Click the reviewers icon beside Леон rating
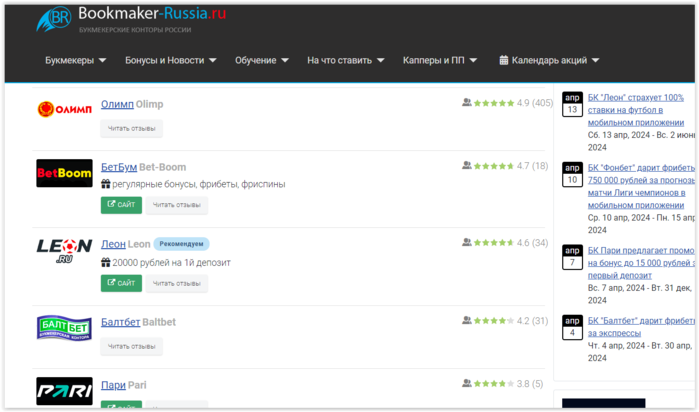Viewport: 699px width, 412px height. (x=467, y=242)
